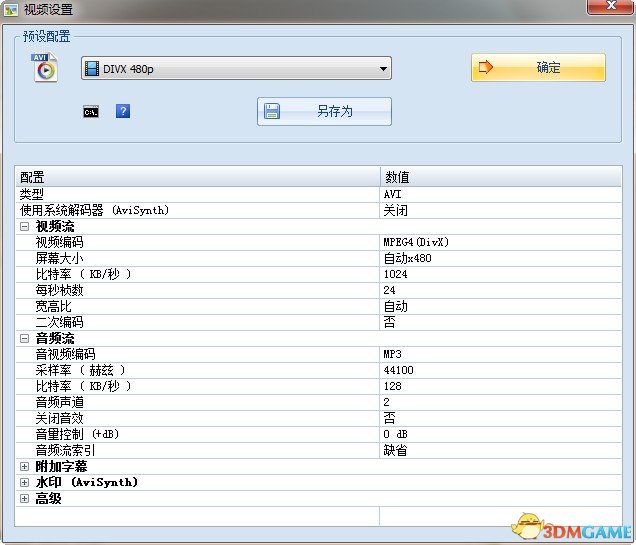The width and height of the screenshot is (636, 545).
Task: Click the AVI type value
Action: click(x=392, y=194)
